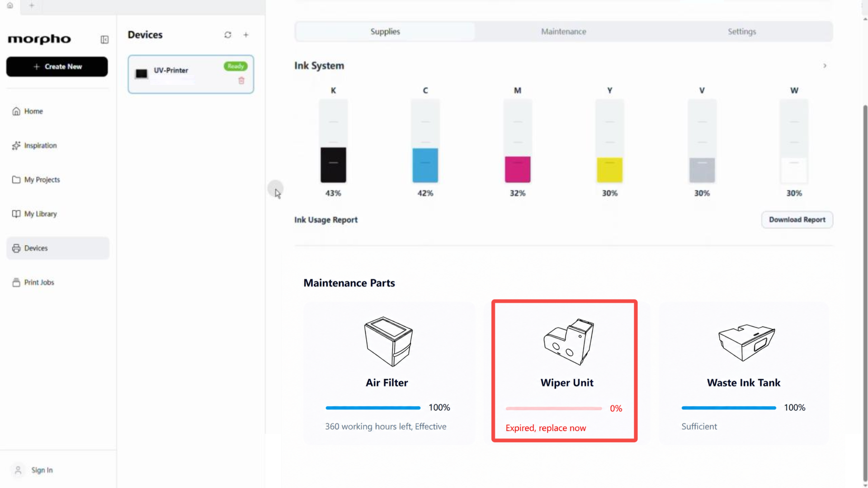Select the Devices sidebar item
868x488 pixels.
58,248
